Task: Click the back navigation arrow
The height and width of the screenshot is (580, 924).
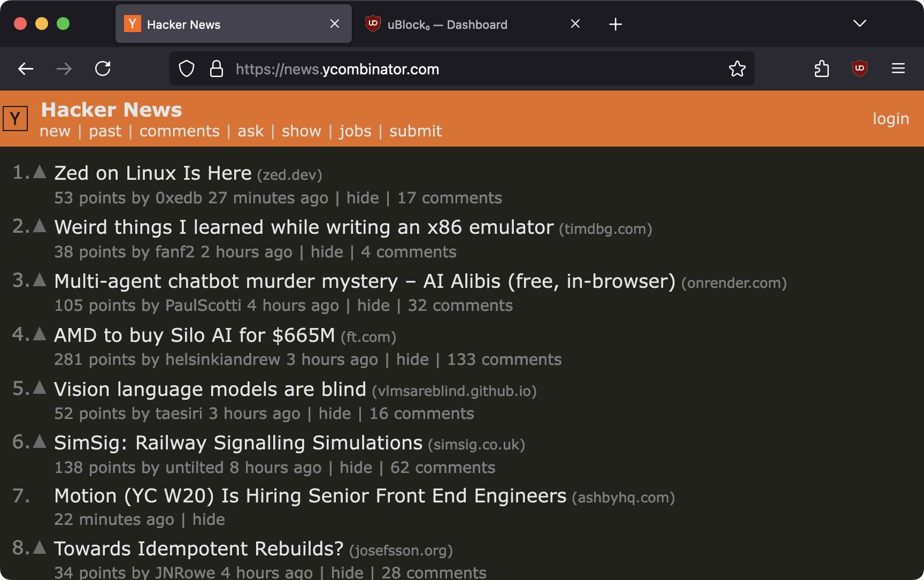Action: 25,68
